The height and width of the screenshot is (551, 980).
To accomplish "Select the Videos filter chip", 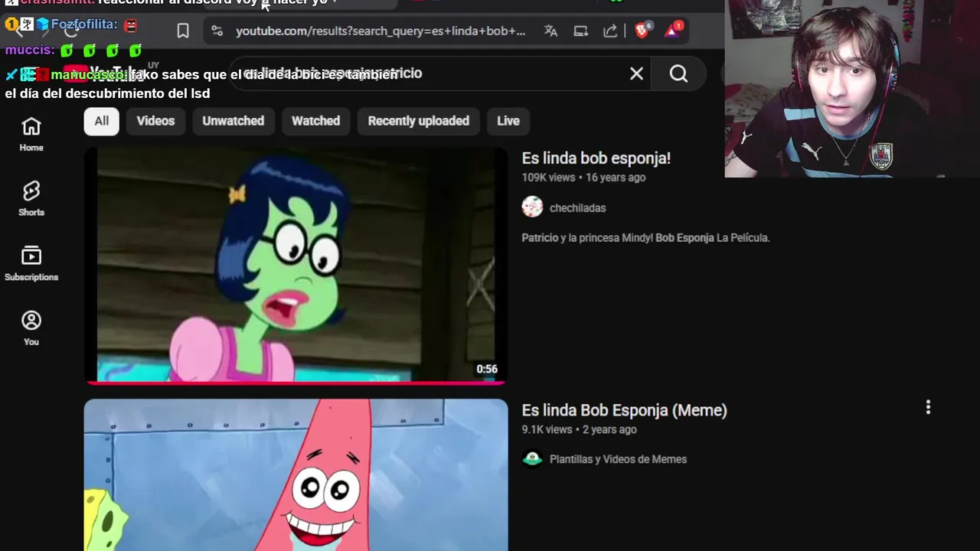I will point(155,121).
